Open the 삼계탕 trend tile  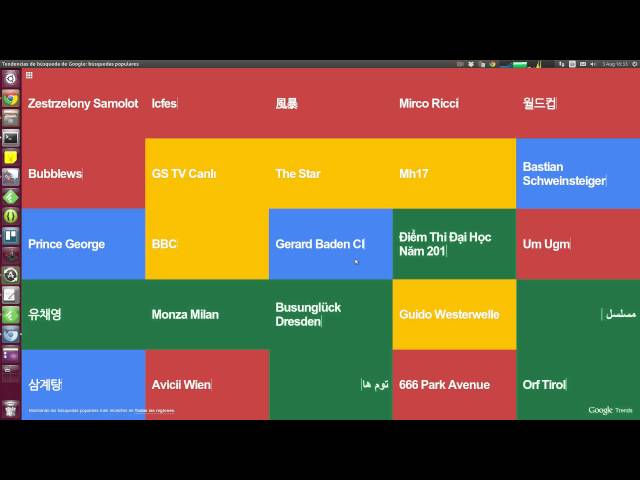[83, 384]
